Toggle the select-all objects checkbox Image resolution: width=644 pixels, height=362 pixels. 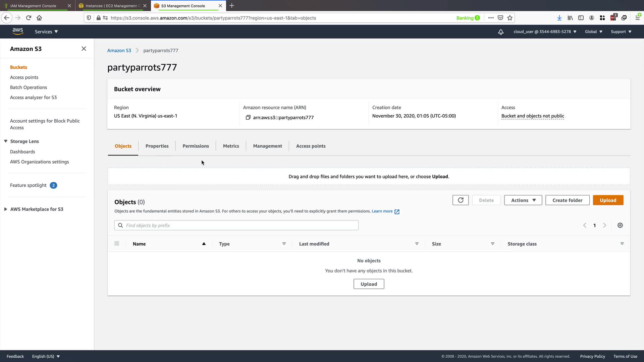pos(117,244)
